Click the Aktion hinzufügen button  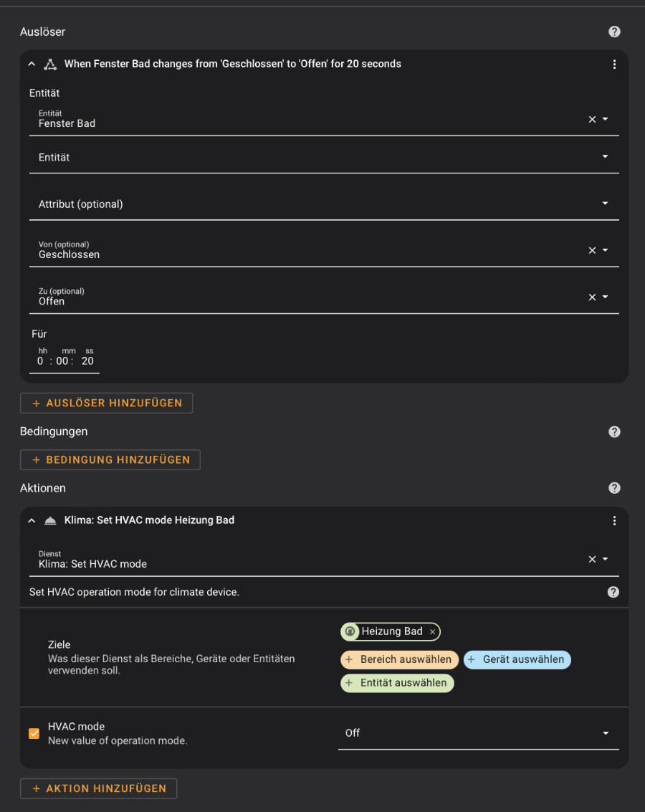[x=98, y=788]
